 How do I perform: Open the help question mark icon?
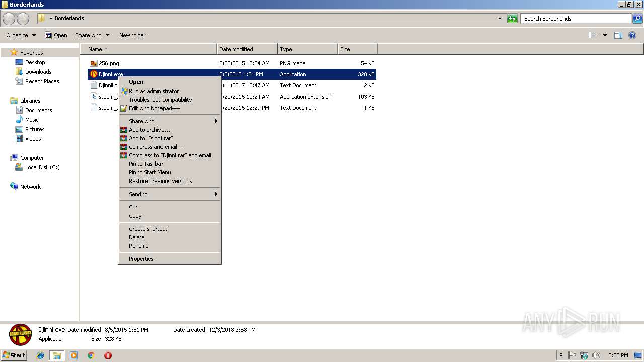click(x=632, y=35)
